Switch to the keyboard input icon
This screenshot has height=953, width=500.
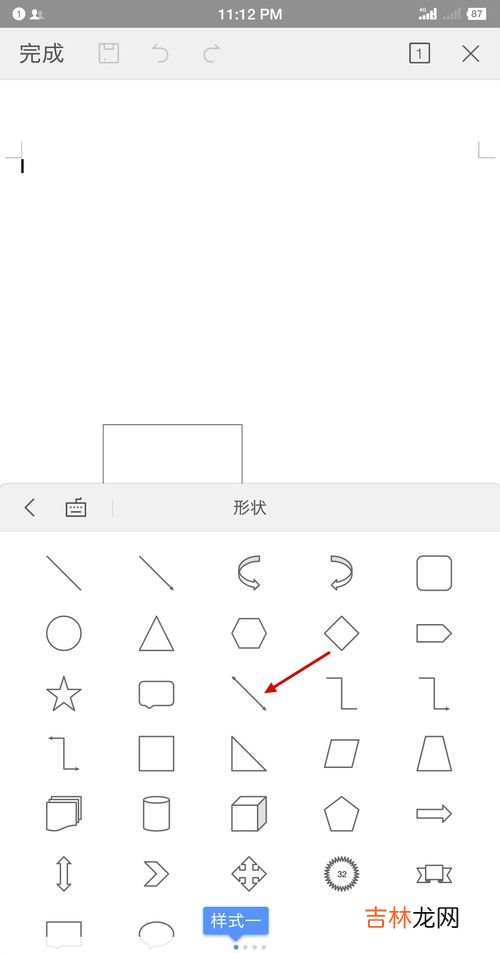pos(76,507)
